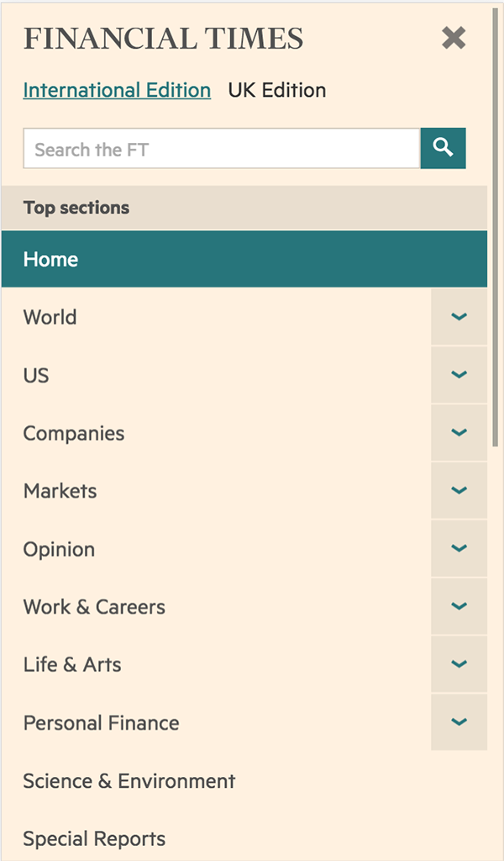Open the International Edition link
This screenshot has height=861, width=504.
click(116, 90)
